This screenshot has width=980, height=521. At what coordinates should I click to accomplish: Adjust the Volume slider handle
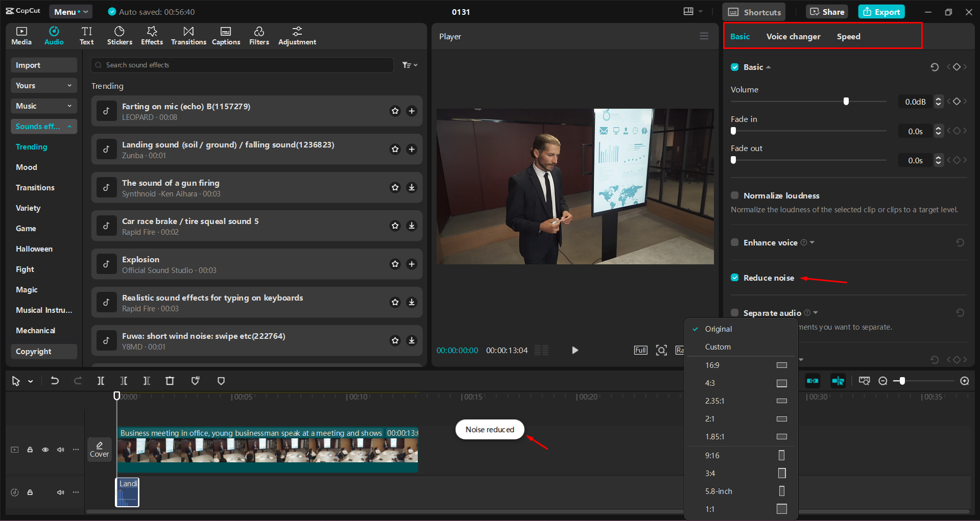tap(846, 101)
